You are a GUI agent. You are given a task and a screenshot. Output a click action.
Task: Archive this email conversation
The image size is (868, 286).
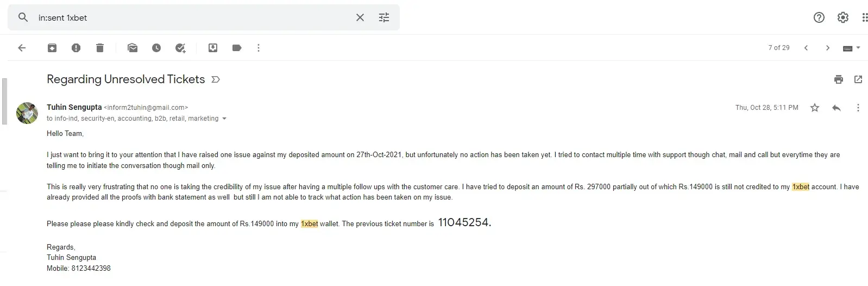[x=52, y=48]
